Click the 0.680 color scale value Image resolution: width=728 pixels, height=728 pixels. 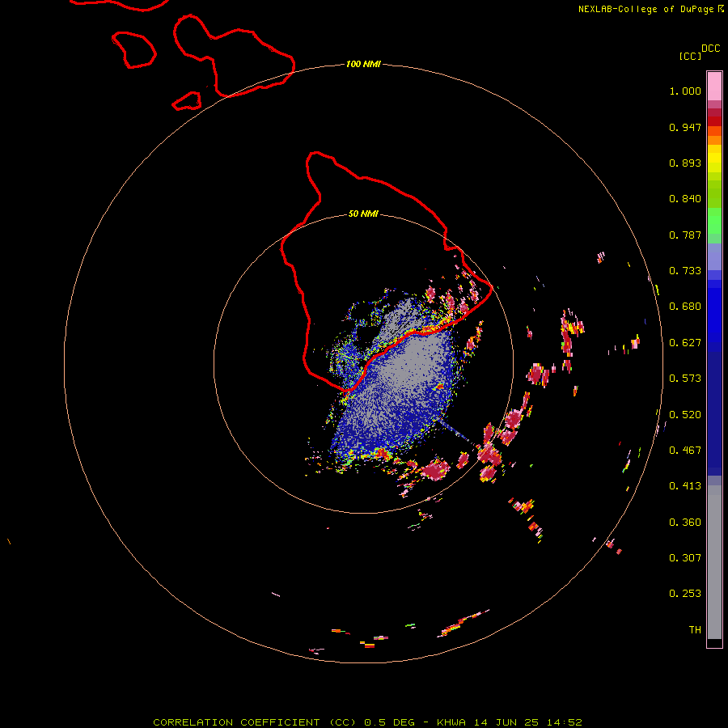coord(685,307)
